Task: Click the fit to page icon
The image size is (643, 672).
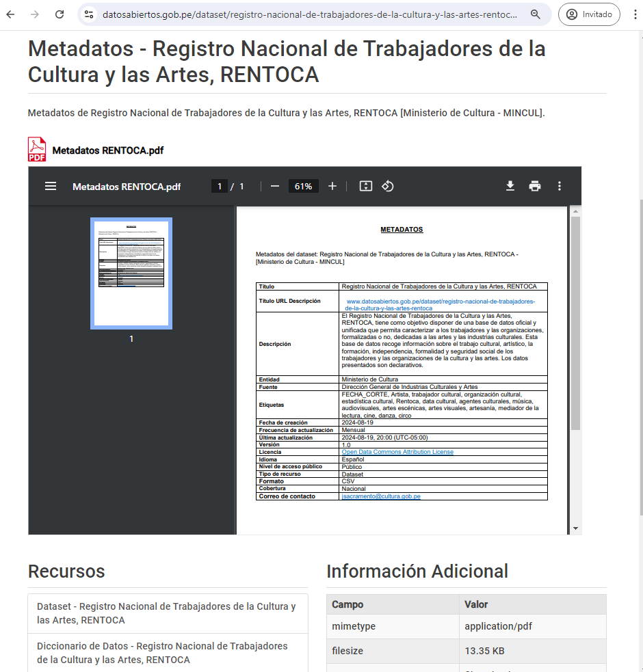Action: coord(366,186)
